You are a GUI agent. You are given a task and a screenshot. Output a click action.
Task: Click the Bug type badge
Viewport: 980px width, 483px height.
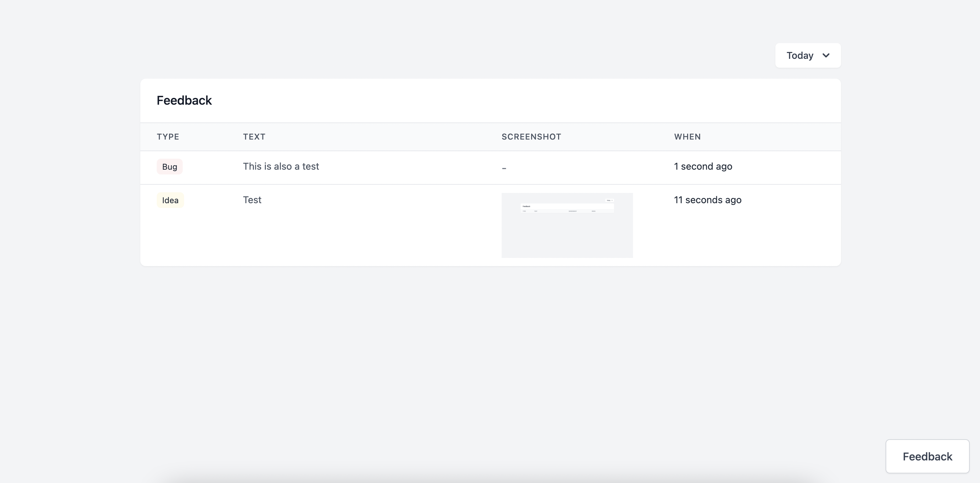pyautogui.click(x=170, y=167)
